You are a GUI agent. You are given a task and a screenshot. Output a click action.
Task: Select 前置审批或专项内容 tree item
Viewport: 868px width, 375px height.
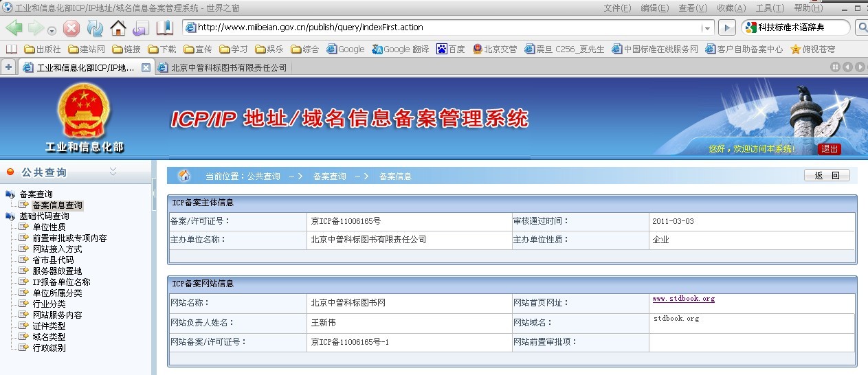tap(70, 238)
